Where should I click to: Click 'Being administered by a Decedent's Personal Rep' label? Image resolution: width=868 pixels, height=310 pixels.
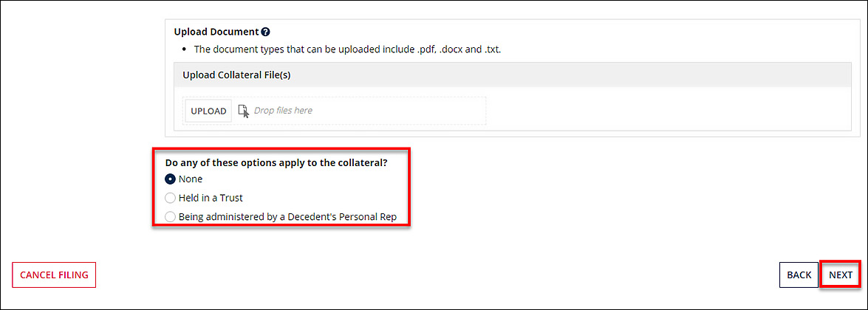pos(287,217)
